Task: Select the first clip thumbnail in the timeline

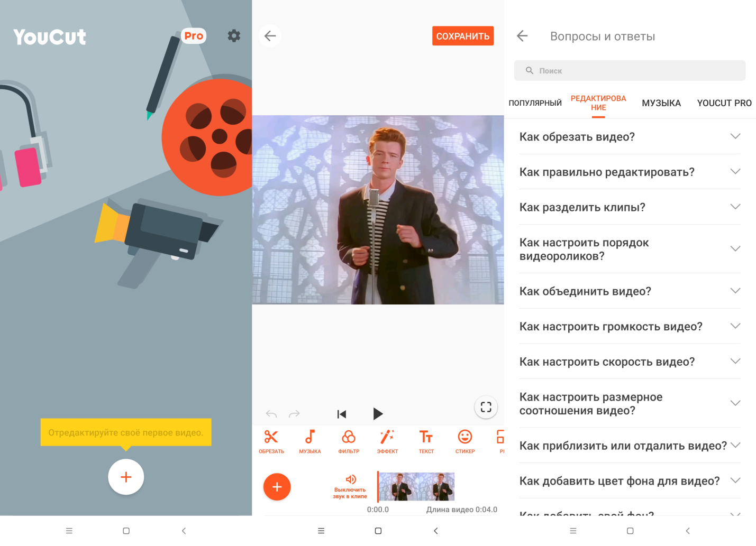Action: click(x=398, y=487)
